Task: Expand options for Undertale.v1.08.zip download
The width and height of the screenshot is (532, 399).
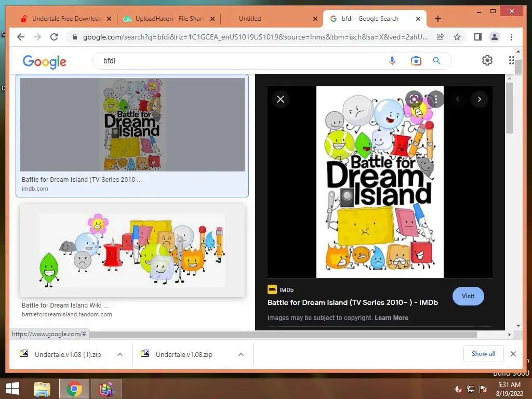Action: (241, 354)
